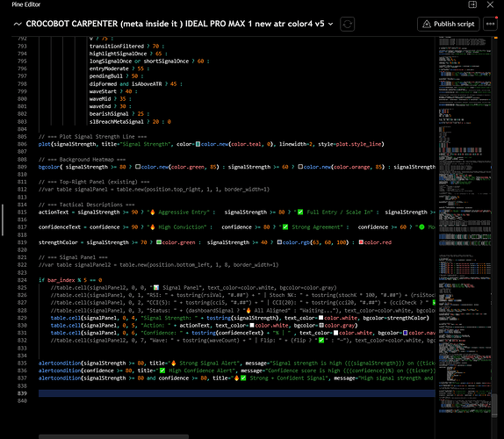Click the 'strengthColor' variable on line 819

58,242
